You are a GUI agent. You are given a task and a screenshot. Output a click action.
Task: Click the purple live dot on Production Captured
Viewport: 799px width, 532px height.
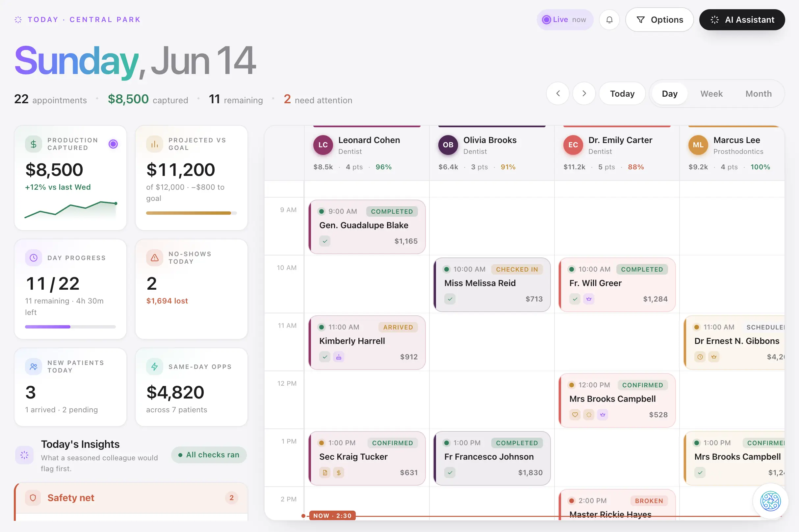113,144
